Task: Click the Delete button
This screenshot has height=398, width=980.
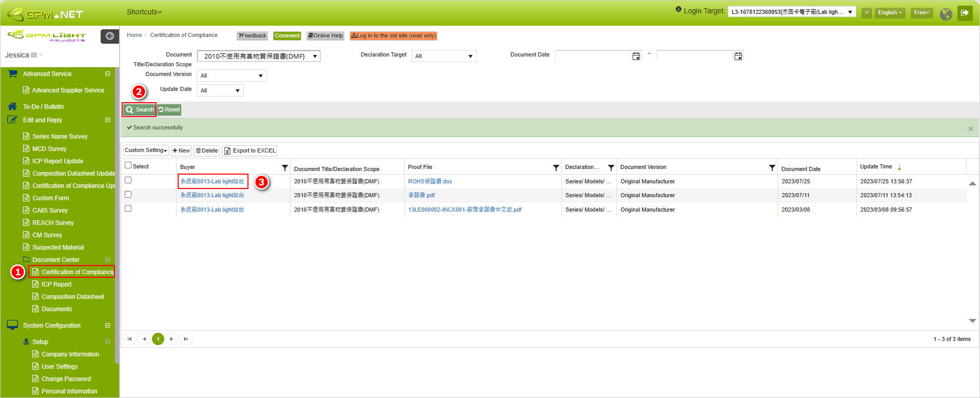Action: pos(207,150)
